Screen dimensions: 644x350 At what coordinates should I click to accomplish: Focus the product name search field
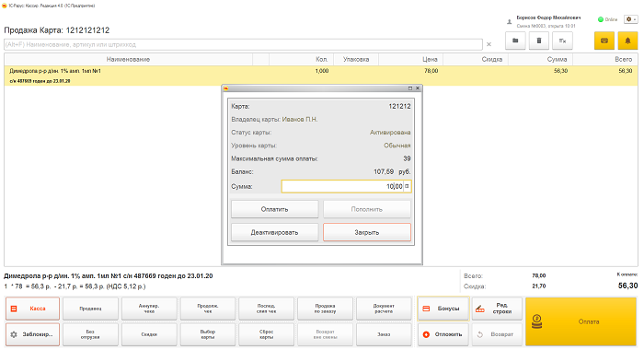click(x=243, y=44)
